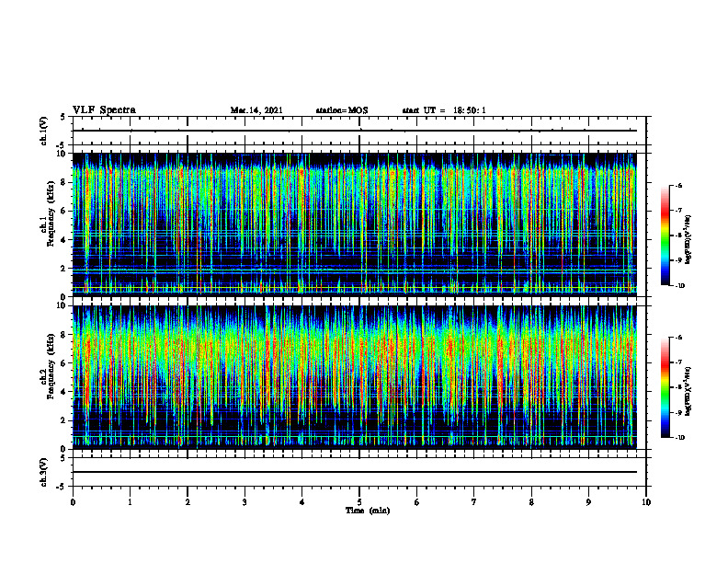This screenshot has width=728, height=563.
Task: Click inside the ch.2 spectrogram panel
Action: pyautogui.click(x=355, y=377)
